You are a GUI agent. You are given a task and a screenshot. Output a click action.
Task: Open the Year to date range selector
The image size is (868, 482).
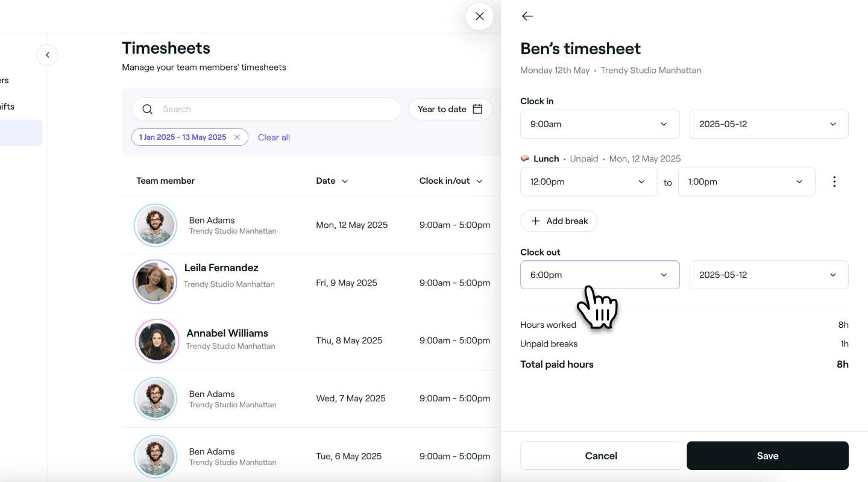point(450,109)
